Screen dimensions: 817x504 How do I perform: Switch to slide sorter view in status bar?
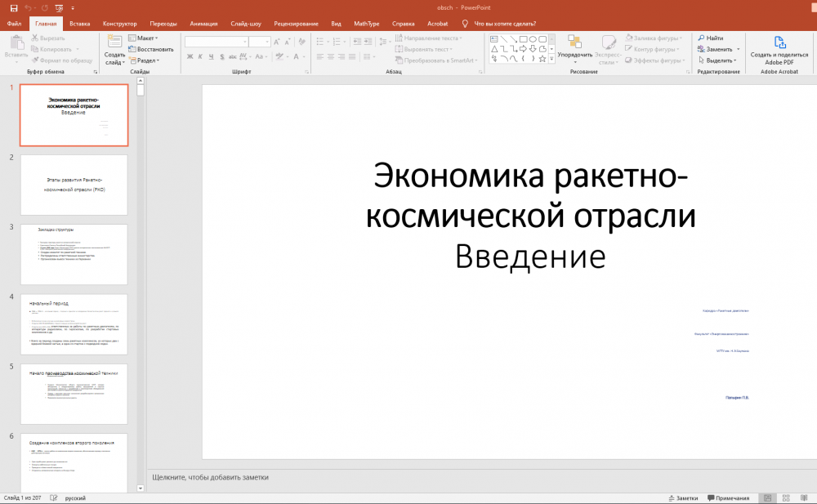[x=786, y=497]
